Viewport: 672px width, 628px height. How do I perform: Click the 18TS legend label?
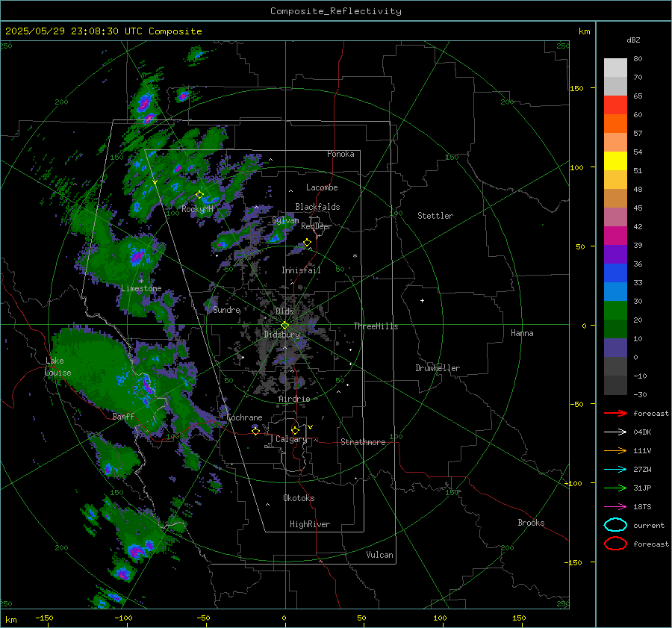(x=642, y=507)
